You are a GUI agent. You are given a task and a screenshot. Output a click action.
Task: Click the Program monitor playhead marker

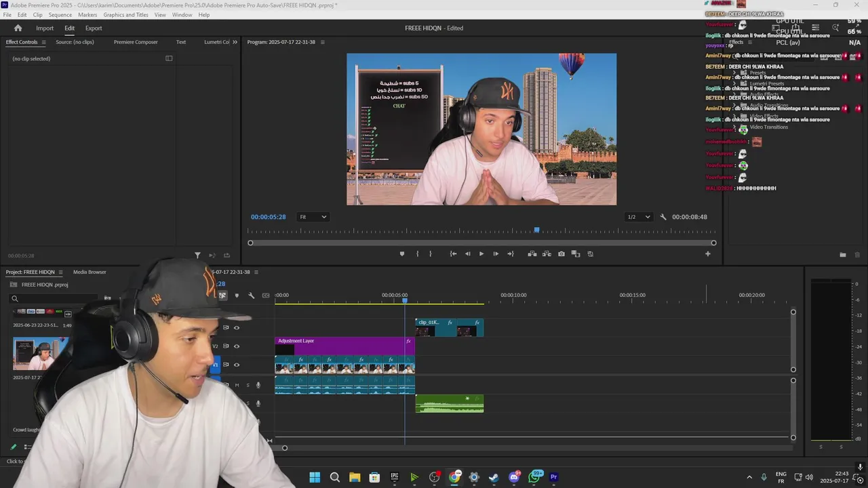tap(536, 230)
